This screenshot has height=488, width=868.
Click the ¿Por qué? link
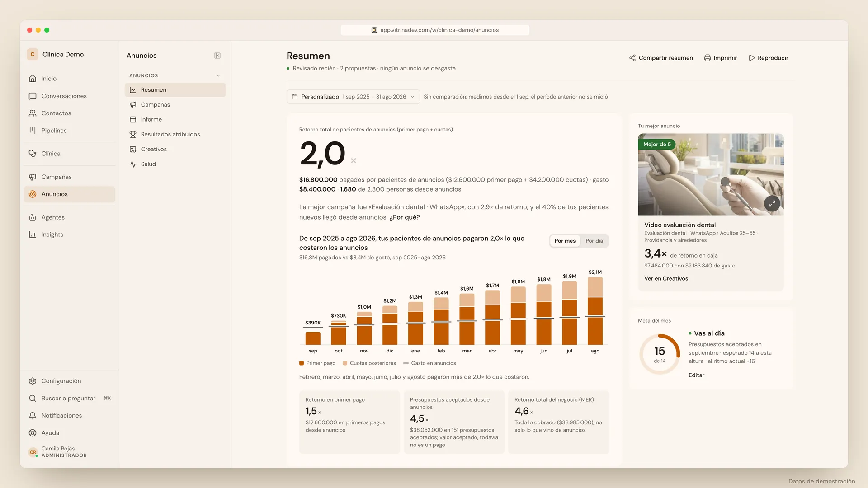(405, 217)
